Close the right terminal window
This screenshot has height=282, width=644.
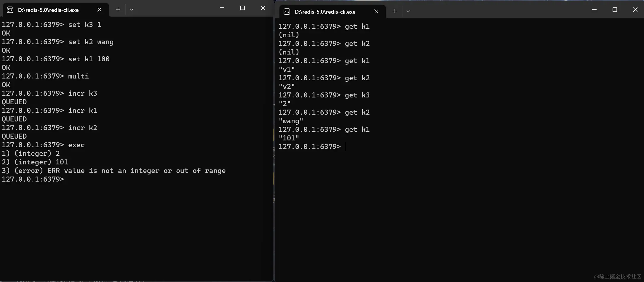coord(635,10)
